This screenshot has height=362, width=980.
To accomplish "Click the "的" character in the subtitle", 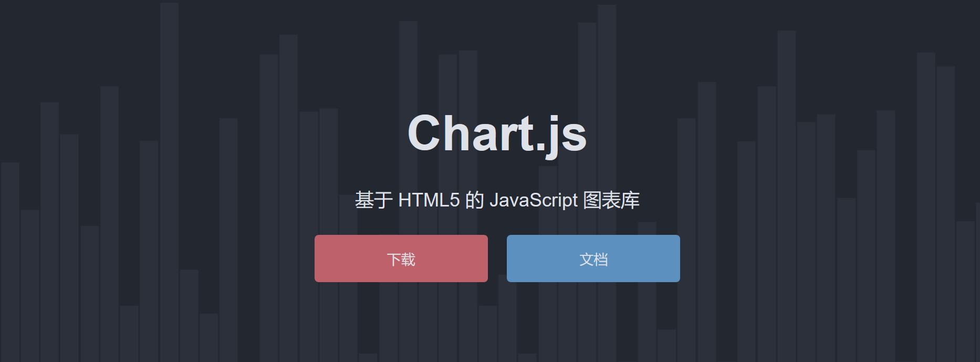I will (x=474, y=200).
